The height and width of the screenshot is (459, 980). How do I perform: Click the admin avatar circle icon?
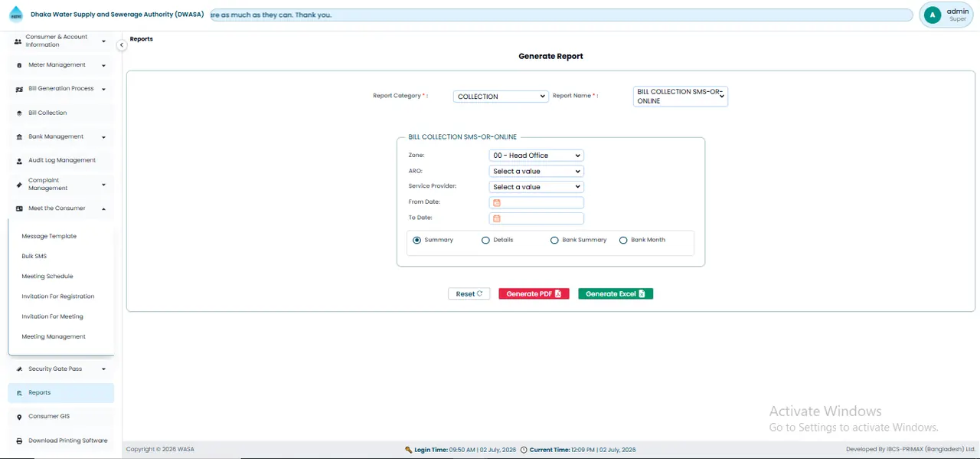click(932, 15)
